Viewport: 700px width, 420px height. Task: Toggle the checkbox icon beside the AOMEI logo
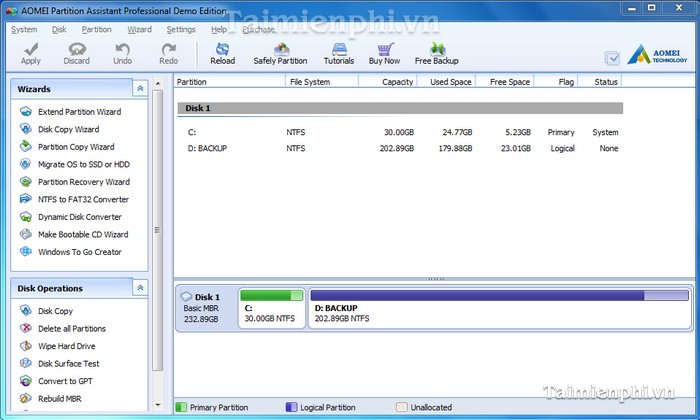click(x=612, y=58)
